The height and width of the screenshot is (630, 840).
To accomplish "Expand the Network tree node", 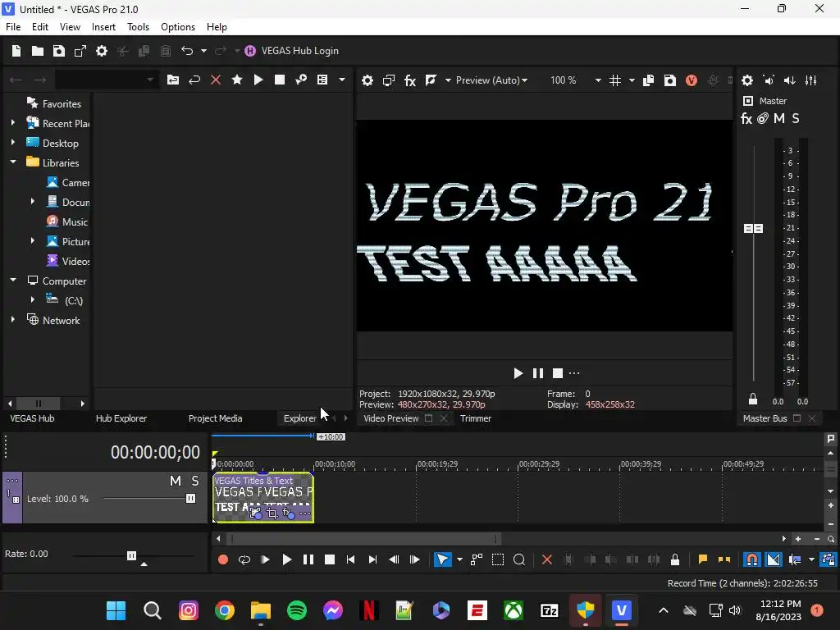I will pyautogui.click(x=13, y=320).
